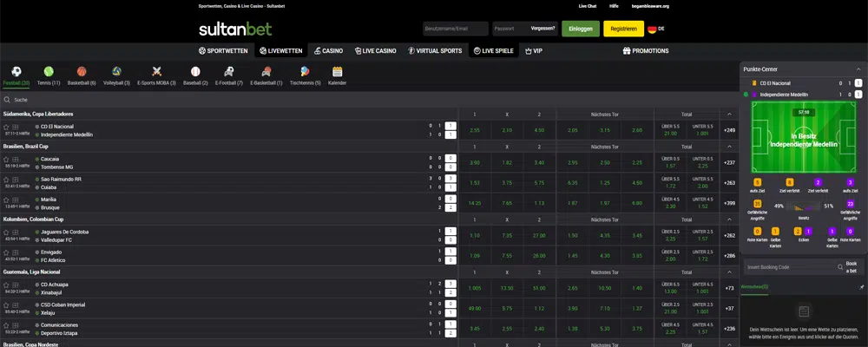Screen dimensions: 868x347
Task: Select the Fussball sport icon
Action: [16, 72]
